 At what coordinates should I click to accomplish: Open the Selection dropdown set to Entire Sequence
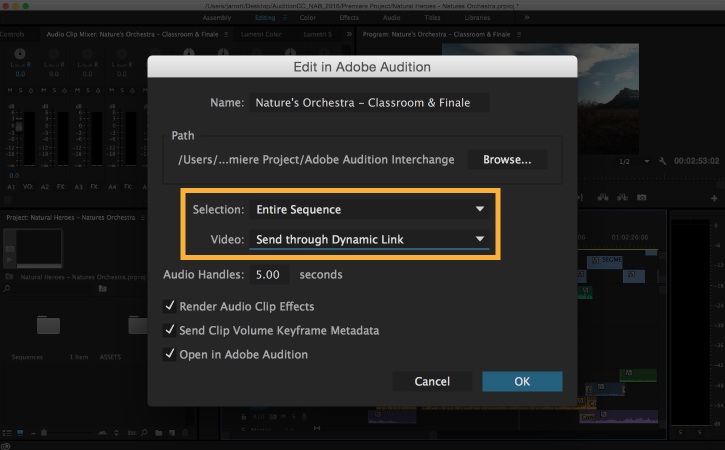coord(369,210)
